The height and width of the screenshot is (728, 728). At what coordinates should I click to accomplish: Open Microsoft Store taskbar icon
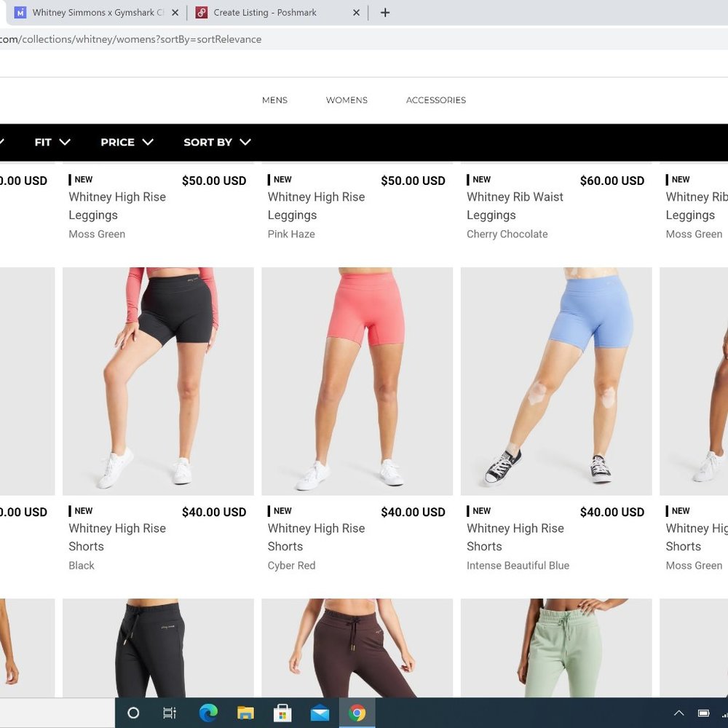click(282, 713)
